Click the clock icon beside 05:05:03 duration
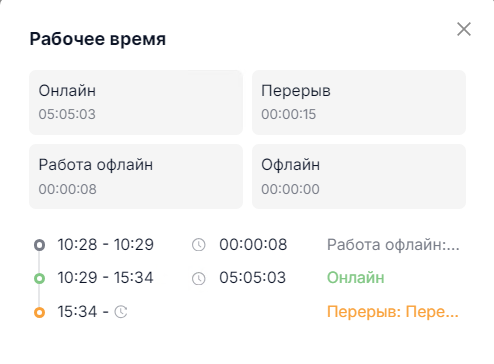 (199, 278)
